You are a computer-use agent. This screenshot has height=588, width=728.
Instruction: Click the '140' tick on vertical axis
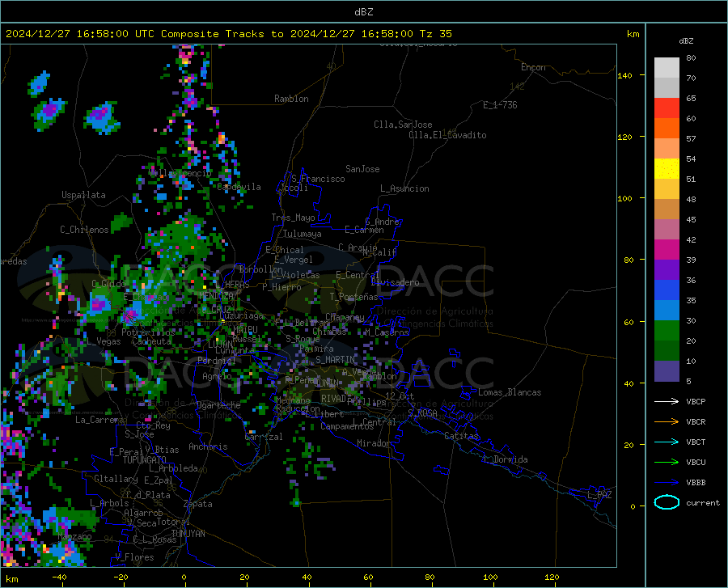click(624, 75)
